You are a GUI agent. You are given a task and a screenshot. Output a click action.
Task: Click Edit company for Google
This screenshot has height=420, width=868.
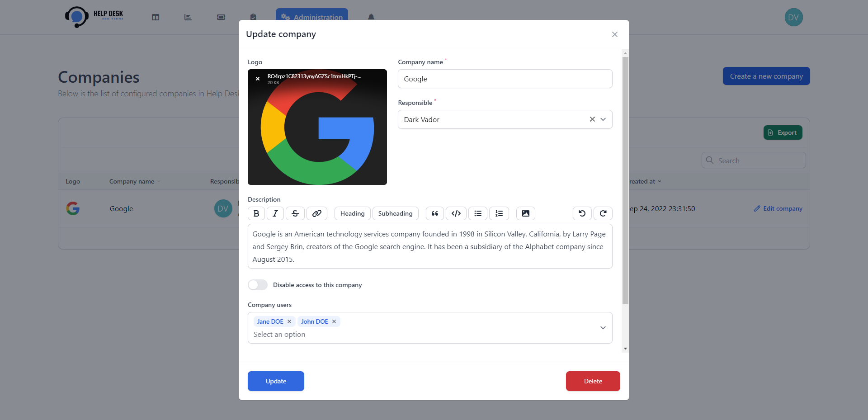778,208
